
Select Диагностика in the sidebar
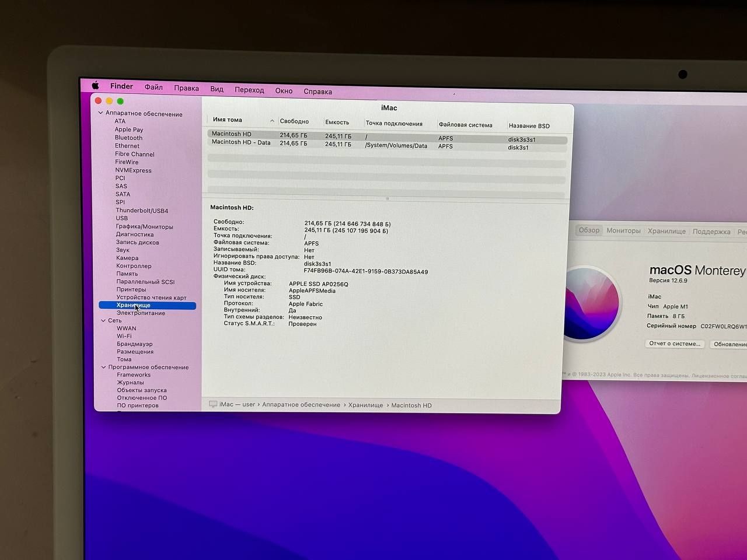pos(135,235)
